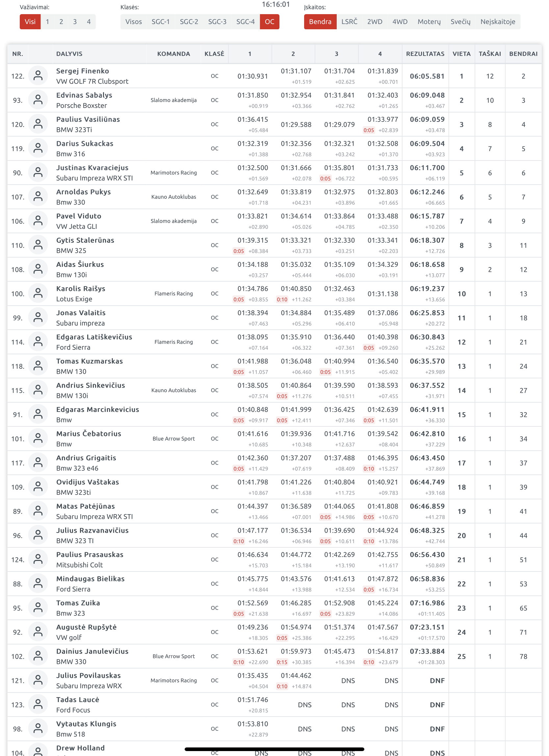Open Paulius Vasiliūnas's avatar icon
Image resolution: width=549 pixels, height=756 pixels.
tap(39, 124)
